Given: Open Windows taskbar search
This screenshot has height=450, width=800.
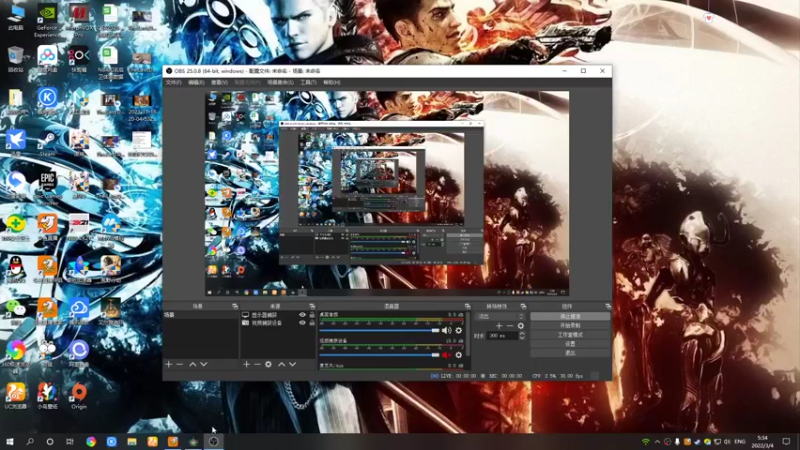Looking at the screenshot, I should (x=30, y=442).
